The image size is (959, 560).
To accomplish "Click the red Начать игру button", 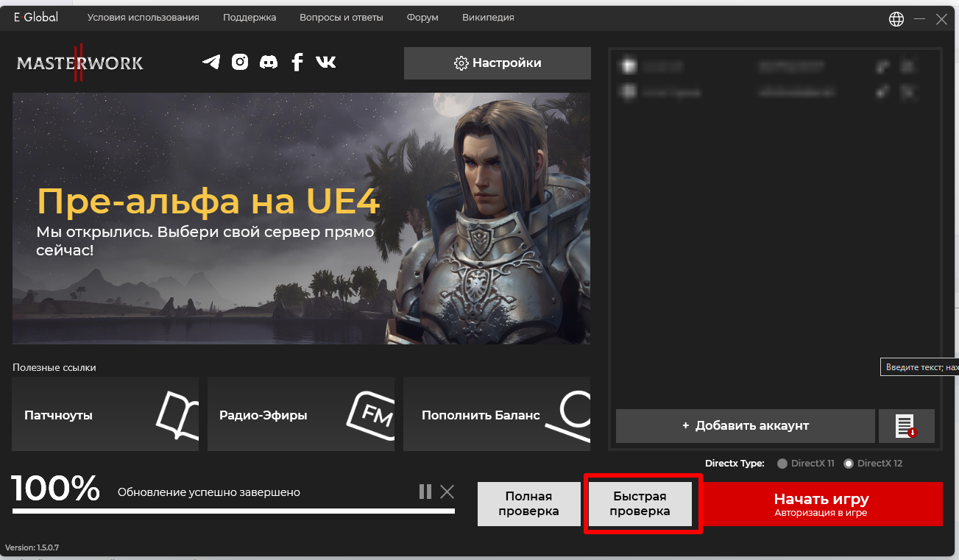I will tap(821, 504).
